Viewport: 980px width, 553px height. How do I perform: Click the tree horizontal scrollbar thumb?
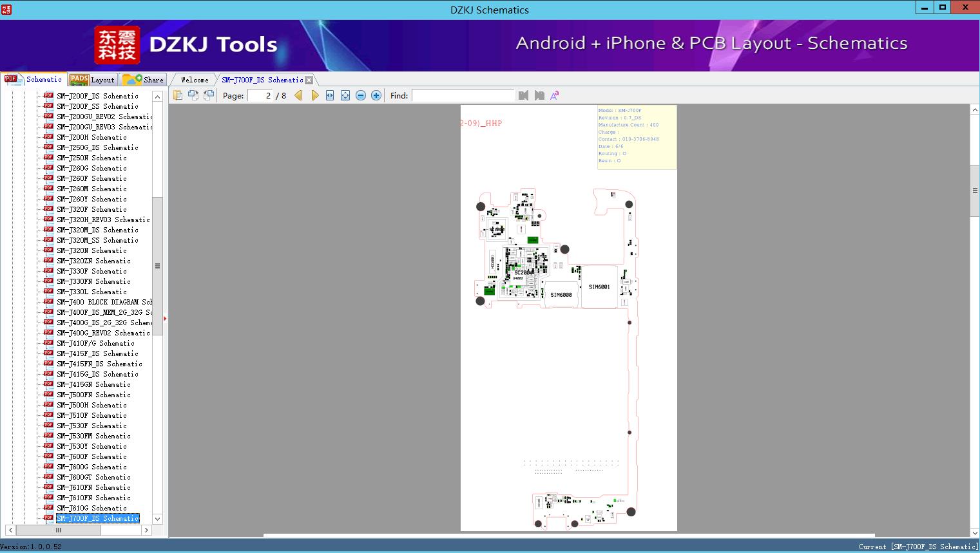pos(58,530)
